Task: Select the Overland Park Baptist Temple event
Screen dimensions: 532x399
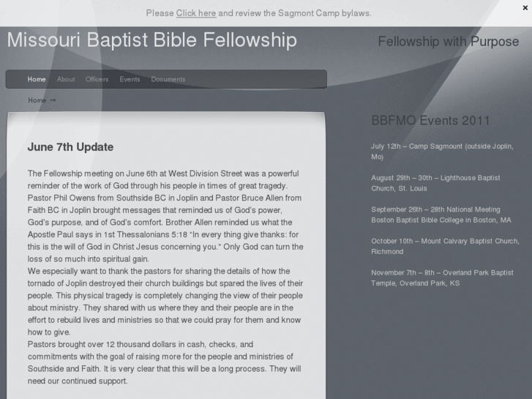Action: (x=442, y=277)
